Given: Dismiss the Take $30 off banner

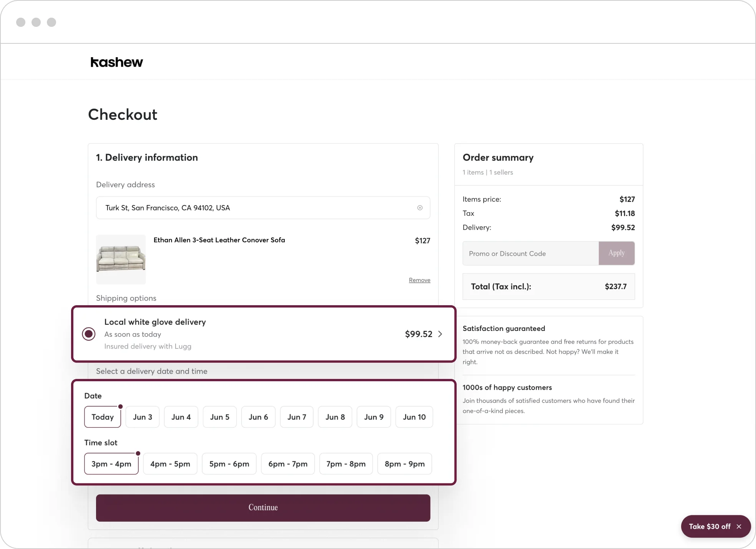Looking at the screenshot, I should coord(739,526).
